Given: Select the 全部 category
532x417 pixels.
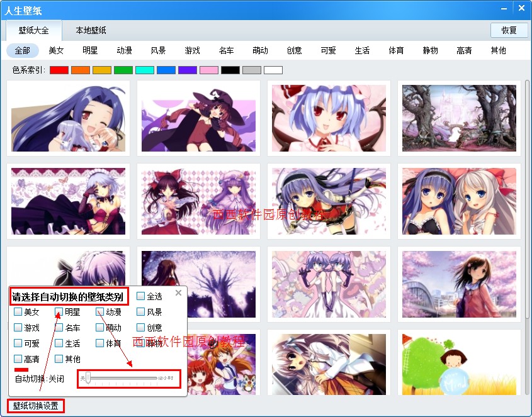Looking at the screenshot, I should [23, 50].
